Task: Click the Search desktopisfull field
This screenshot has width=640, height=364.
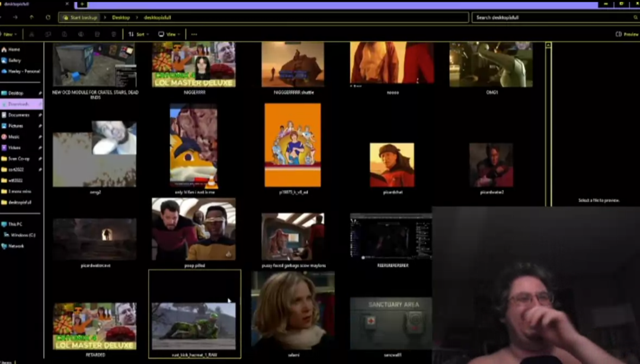Action: click(555, 18)
